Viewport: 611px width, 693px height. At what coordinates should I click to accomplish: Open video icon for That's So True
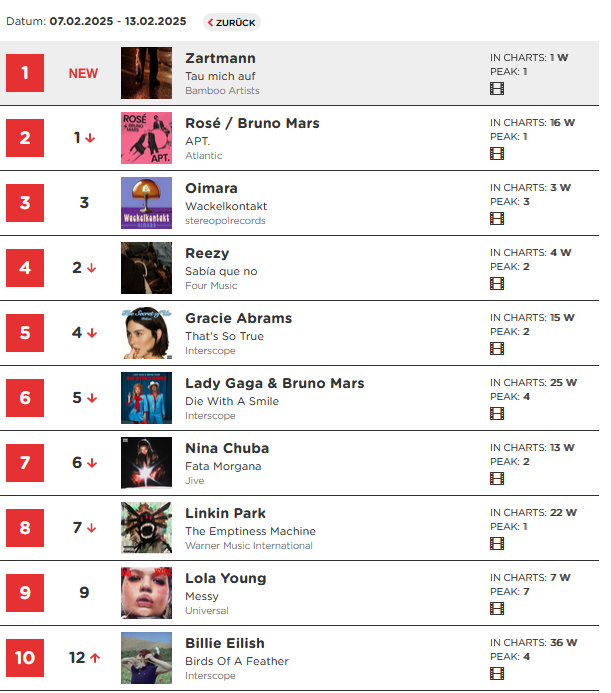[x=496, y=349]
